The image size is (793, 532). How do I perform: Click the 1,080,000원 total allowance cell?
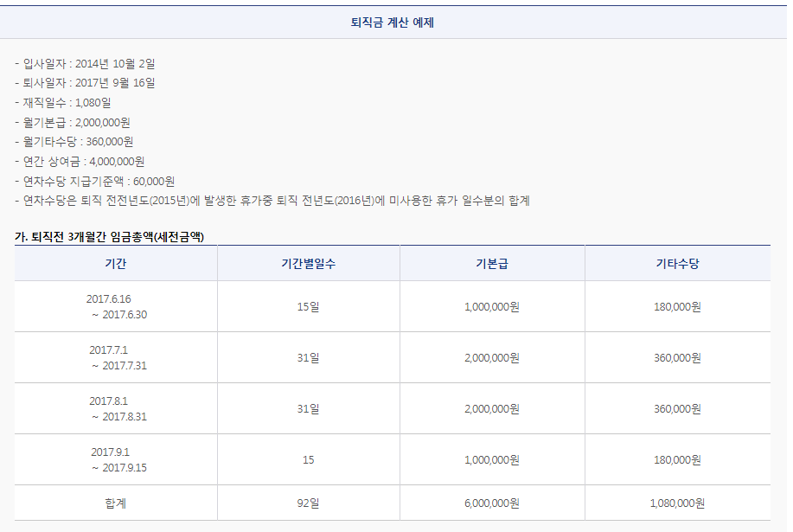(678, 503)
